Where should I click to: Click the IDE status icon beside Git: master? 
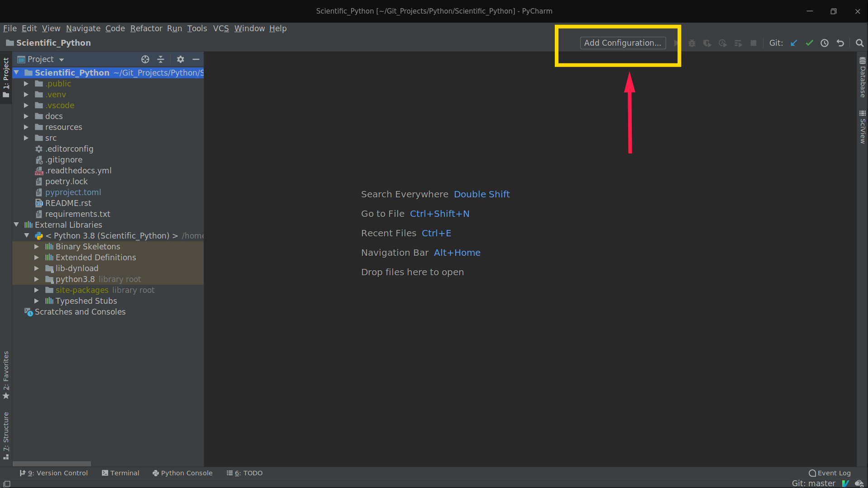(x=845, y=483)
